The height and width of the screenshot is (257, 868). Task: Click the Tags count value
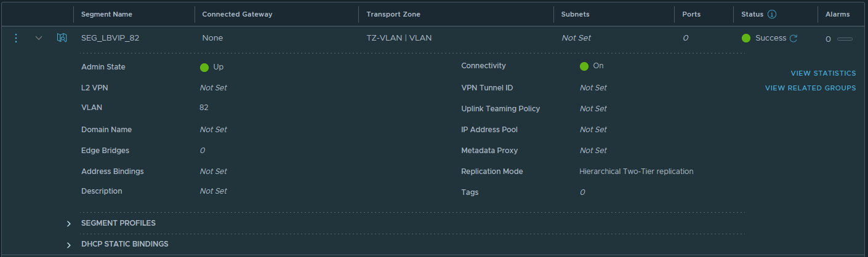(x=582, y=192)
